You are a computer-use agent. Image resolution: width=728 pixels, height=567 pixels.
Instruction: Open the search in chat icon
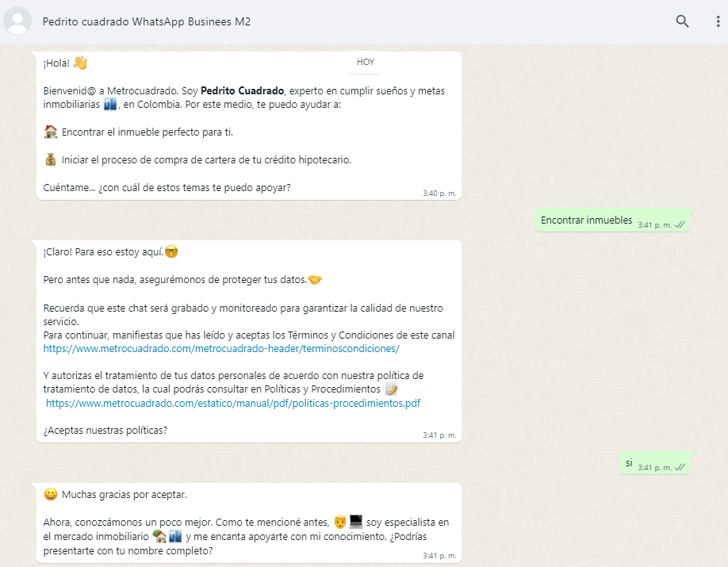click(682, 21)
